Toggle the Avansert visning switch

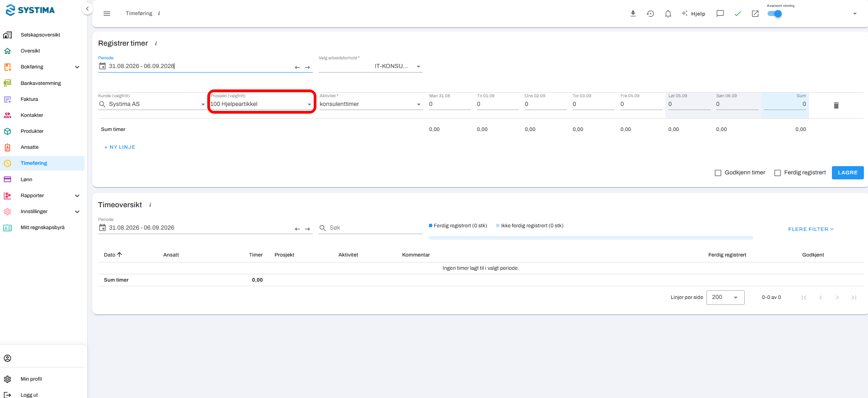coord(775,14)
